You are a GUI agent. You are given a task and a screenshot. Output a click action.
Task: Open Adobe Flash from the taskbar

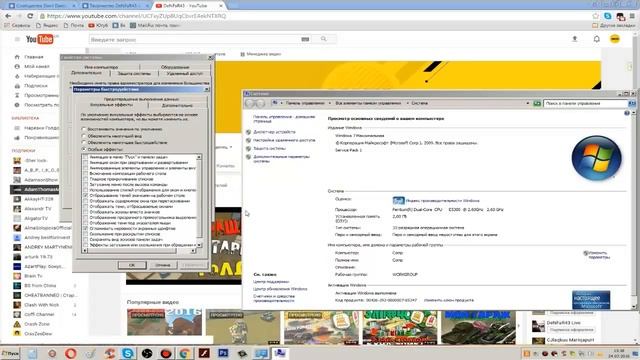[x=204, y=353]
